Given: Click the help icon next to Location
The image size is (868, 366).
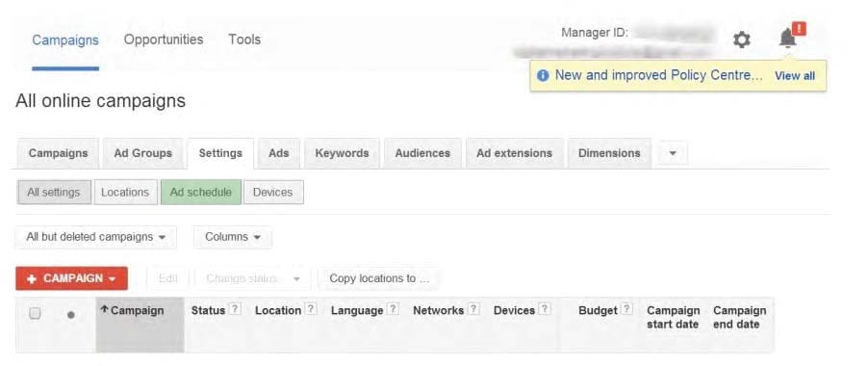Looking at the screenshot, I should coord(311,309).
